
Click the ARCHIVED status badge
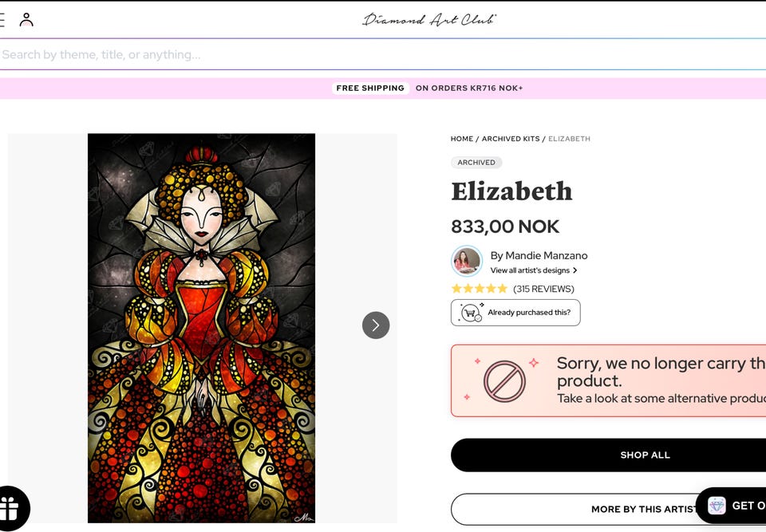click(476, 162)
